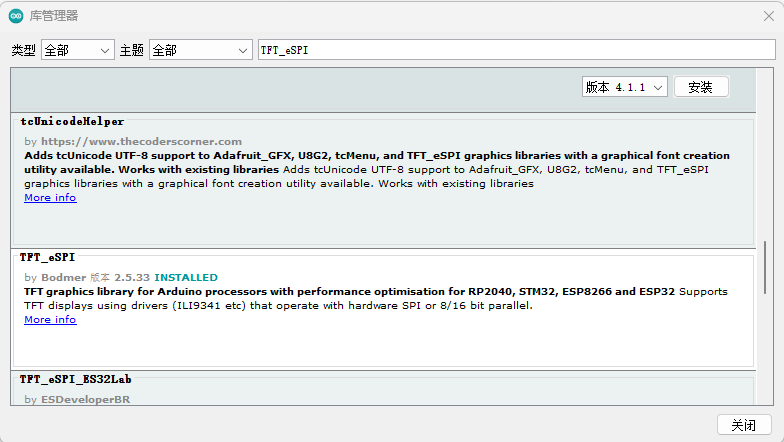The height and width of the screenshot is (442, 784).
Task: Click the INSTALLED status label
Action: tap(186, 278)
